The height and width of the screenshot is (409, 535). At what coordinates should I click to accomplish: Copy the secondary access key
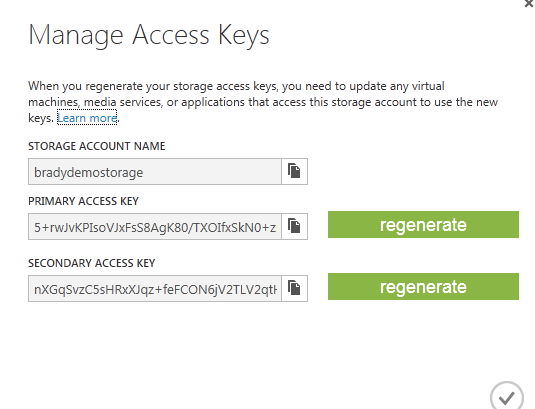(294, 289)
